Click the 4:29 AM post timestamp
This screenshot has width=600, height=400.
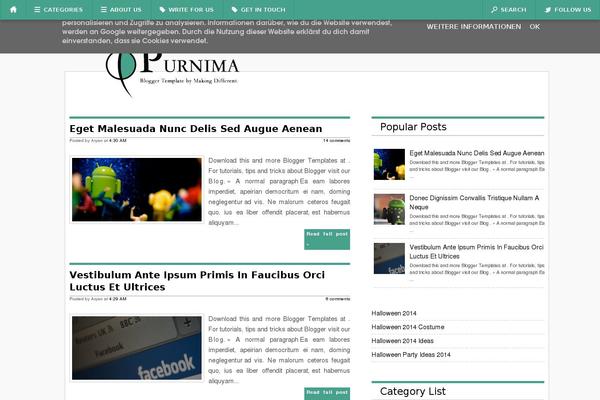click(117, 299)
